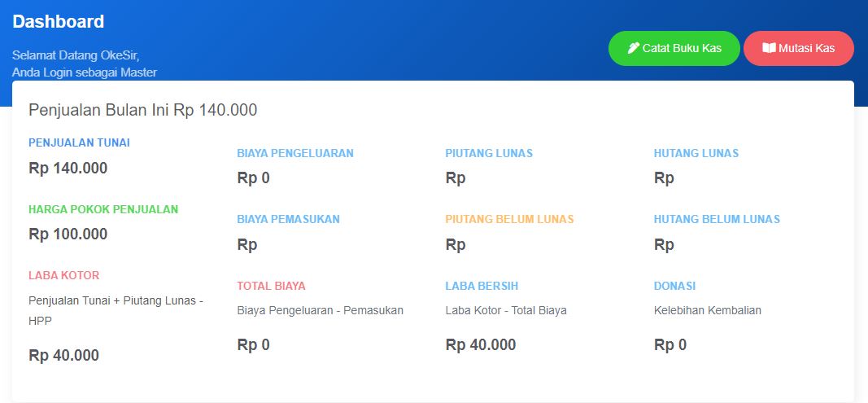The height and width of the screenshot is (403, 868).
Task: Select the DONASI heading
Action: tap(674, 286)
